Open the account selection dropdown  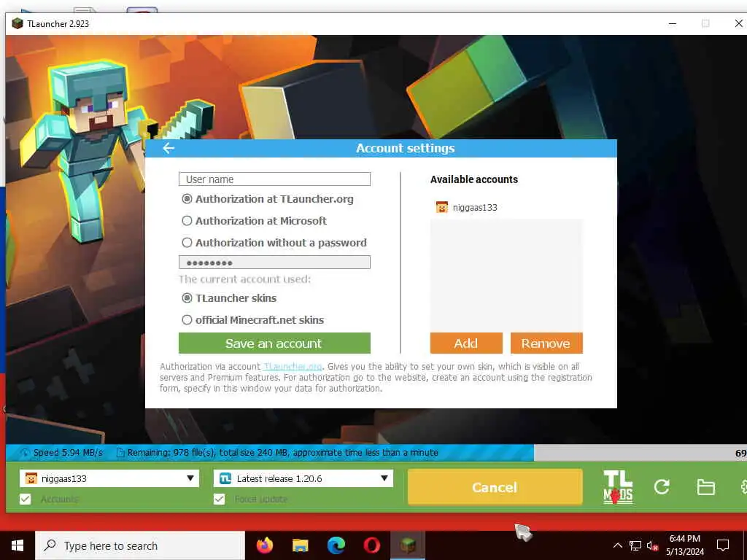click(x=109, y=478)
